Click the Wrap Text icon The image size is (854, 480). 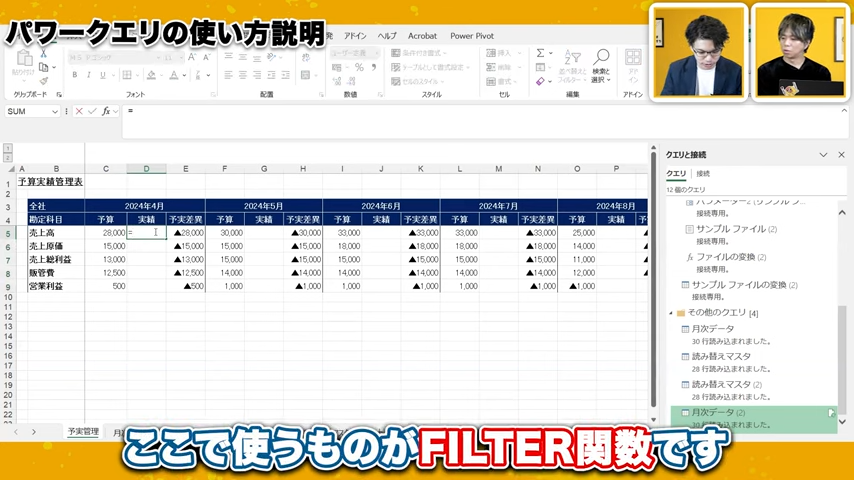(x=306, y=57)
